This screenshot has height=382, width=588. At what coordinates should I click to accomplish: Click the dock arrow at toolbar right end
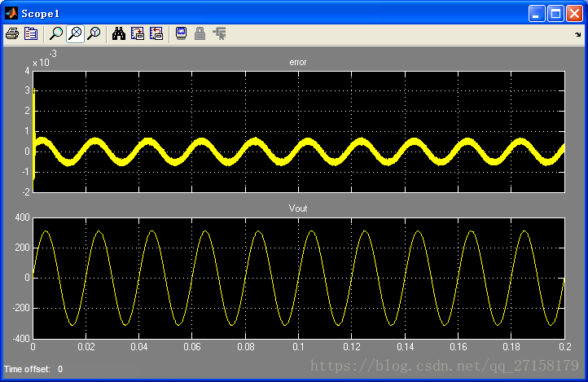(577, 34)
